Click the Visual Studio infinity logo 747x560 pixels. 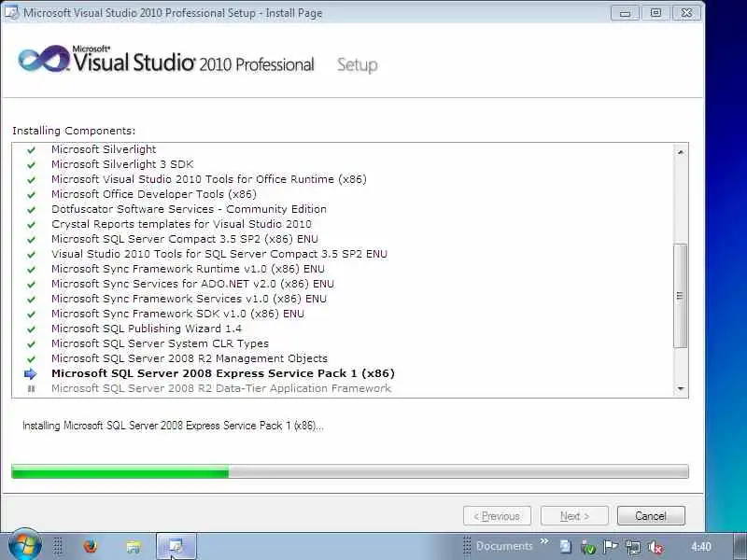click(44, 59)
